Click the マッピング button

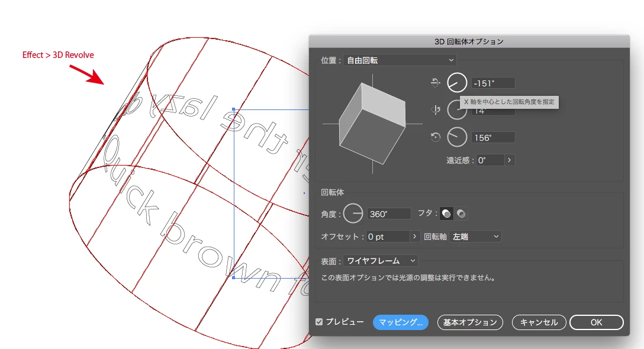401,322
